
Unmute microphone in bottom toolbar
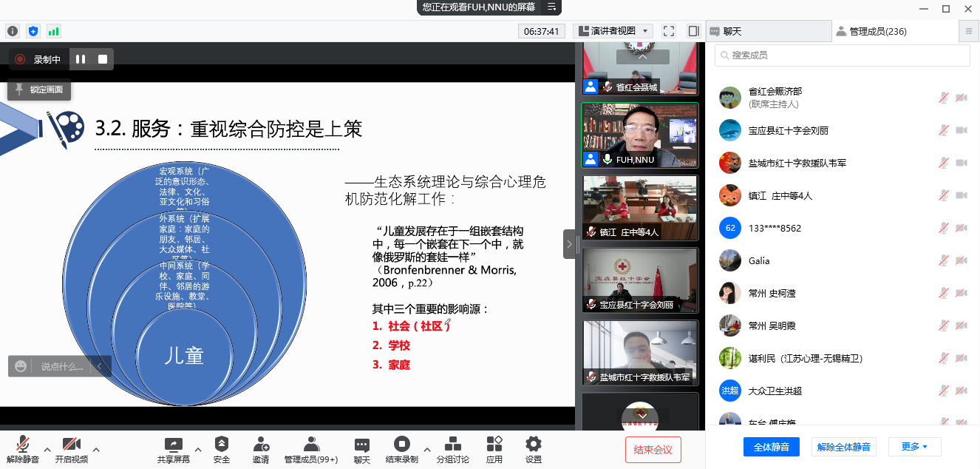tap(23, 450)
